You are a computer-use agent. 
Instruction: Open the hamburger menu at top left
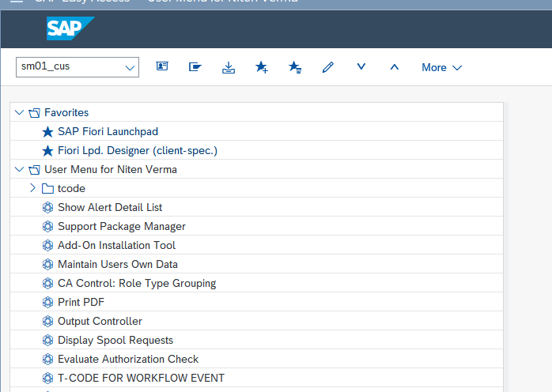coord(16,2)
